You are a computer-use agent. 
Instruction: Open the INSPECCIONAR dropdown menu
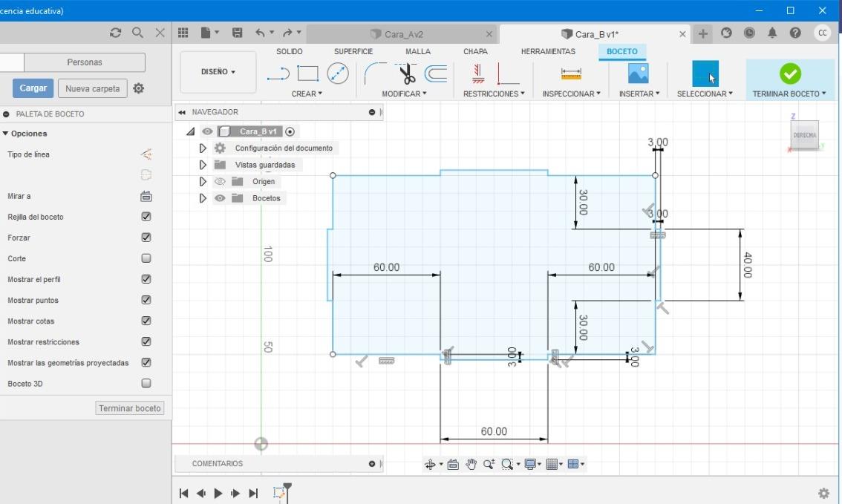(572, 94)
